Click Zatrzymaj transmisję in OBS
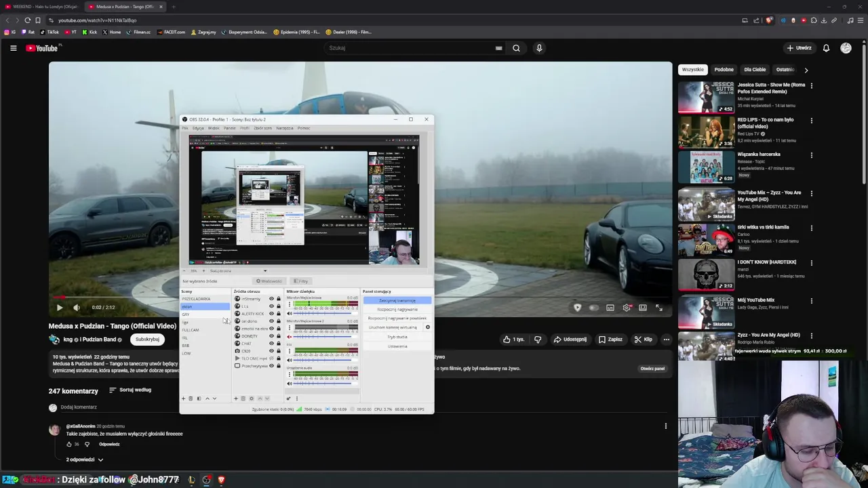868x488 pixels. click(397, 300)
